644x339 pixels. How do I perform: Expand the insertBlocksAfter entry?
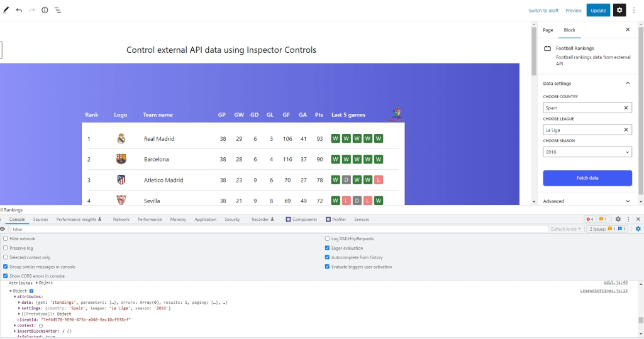click(x=15, y=331)
